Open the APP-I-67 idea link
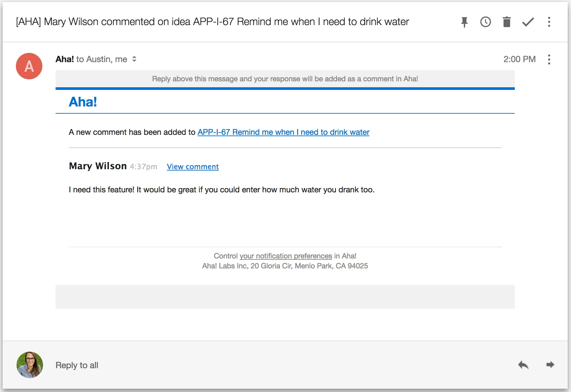This screenshot has width=571, height=392. (x=283, y=132)
